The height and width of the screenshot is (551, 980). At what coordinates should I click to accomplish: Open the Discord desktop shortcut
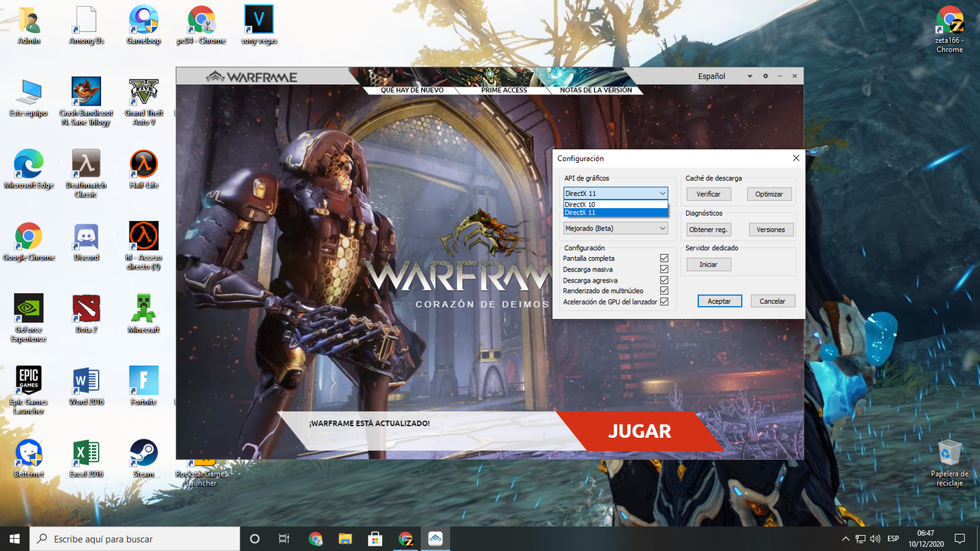point(87,243)
